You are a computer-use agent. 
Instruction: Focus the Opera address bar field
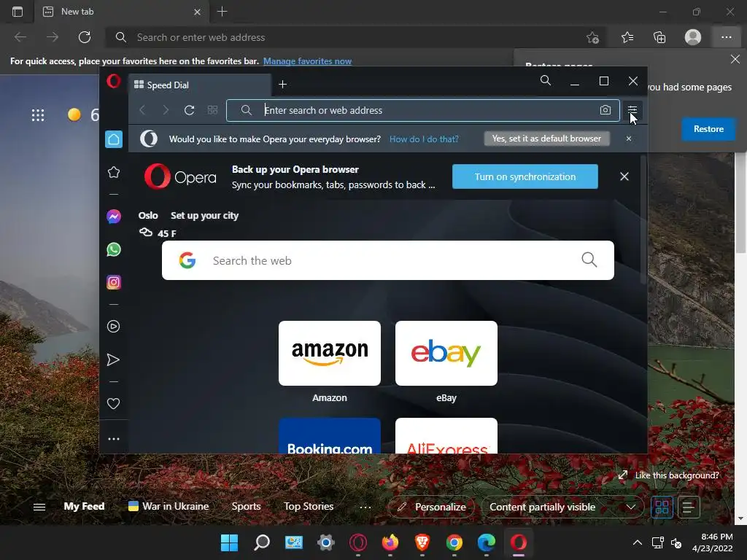point(422,110)
